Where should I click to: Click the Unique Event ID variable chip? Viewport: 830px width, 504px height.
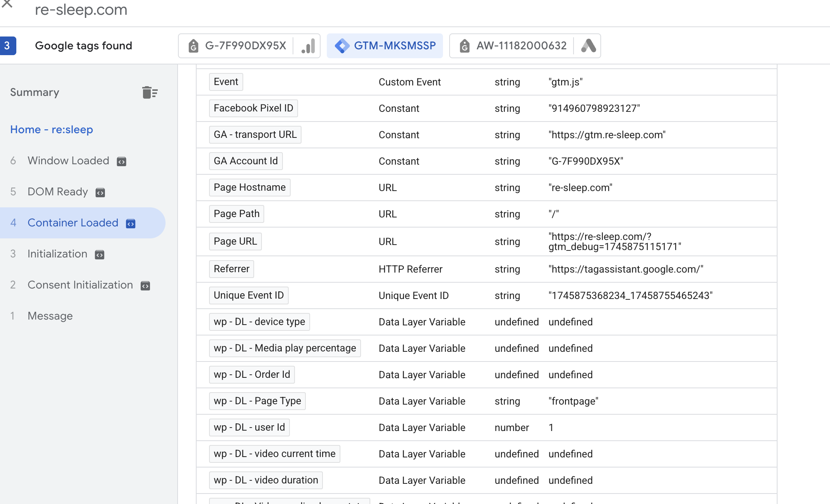[x=249, y=295]
